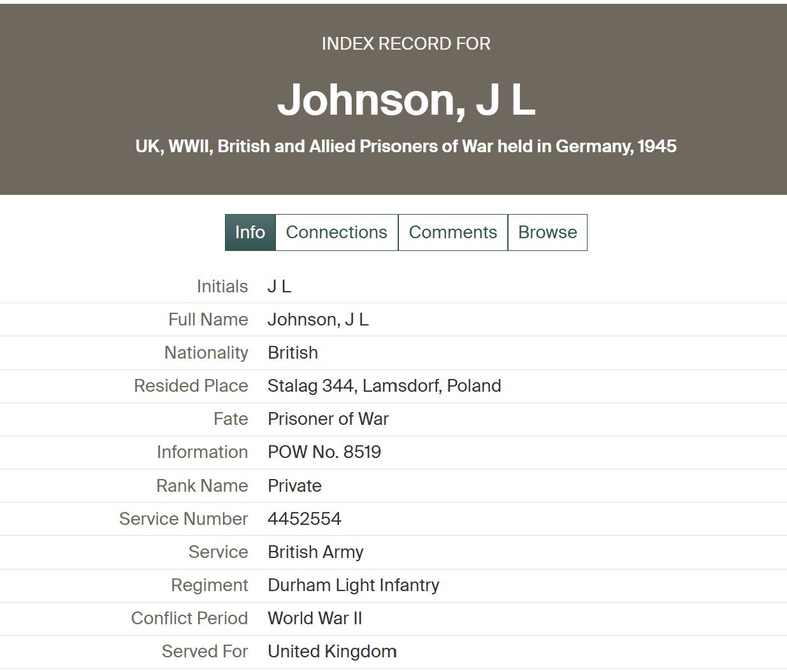
Task: Click the Service value 'British Army'
Action: 315,552
